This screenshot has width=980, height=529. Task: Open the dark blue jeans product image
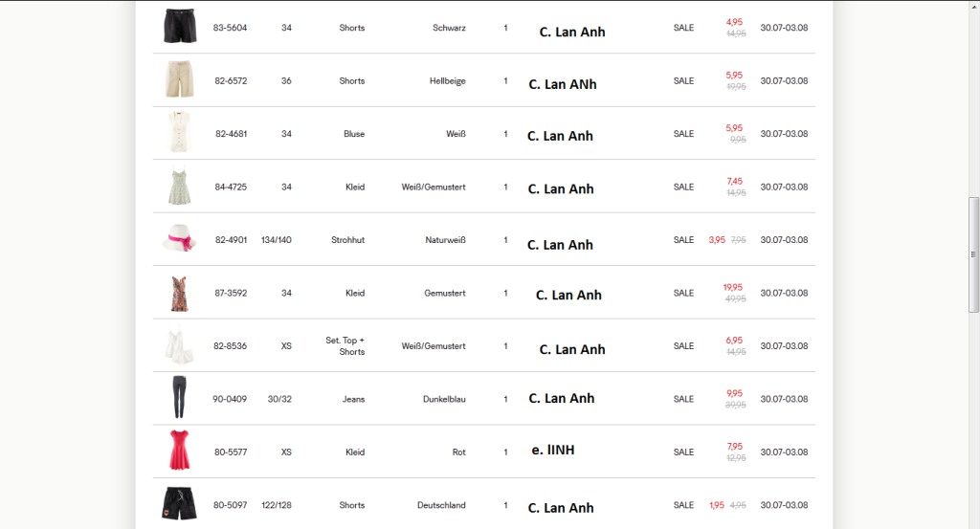coord(179,398)
